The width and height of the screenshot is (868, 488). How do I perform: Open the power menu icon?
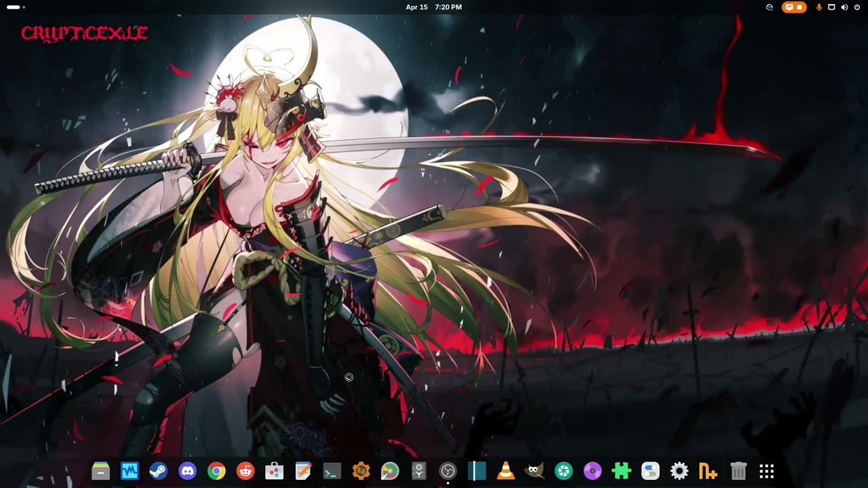[857, 7]
